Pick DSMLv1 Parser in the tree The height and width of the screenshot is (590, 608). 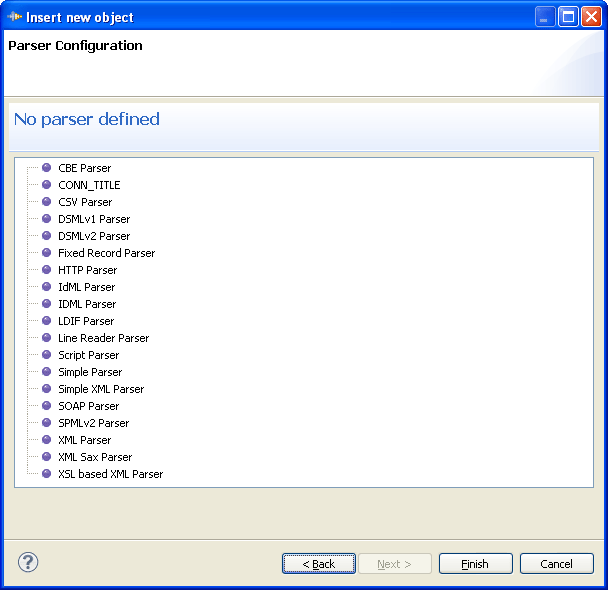[94, 219]
